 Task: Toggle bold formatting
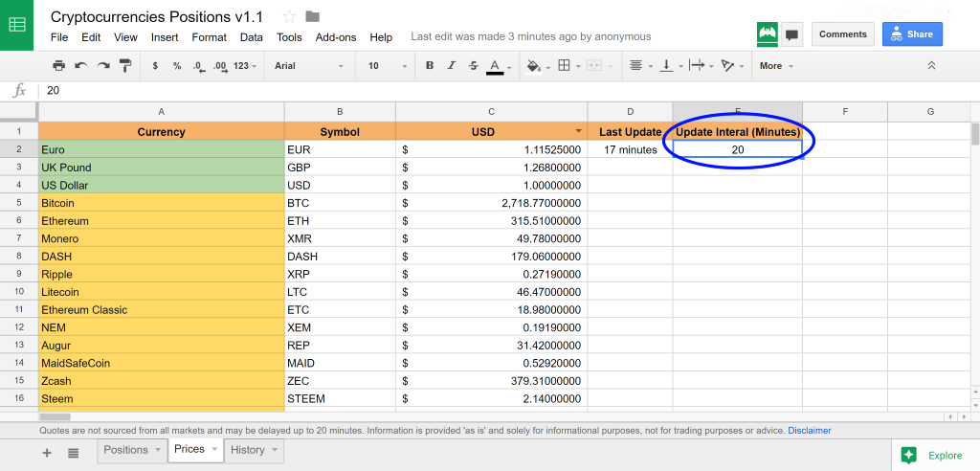(430, 66)
